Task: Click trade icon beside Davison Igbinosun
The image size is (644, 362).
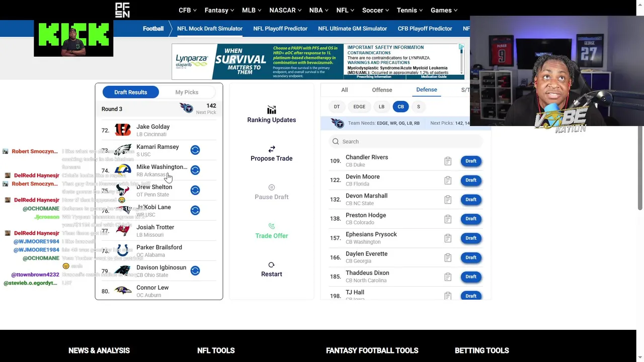Action: pyautogui.click(x=195, y=270)
